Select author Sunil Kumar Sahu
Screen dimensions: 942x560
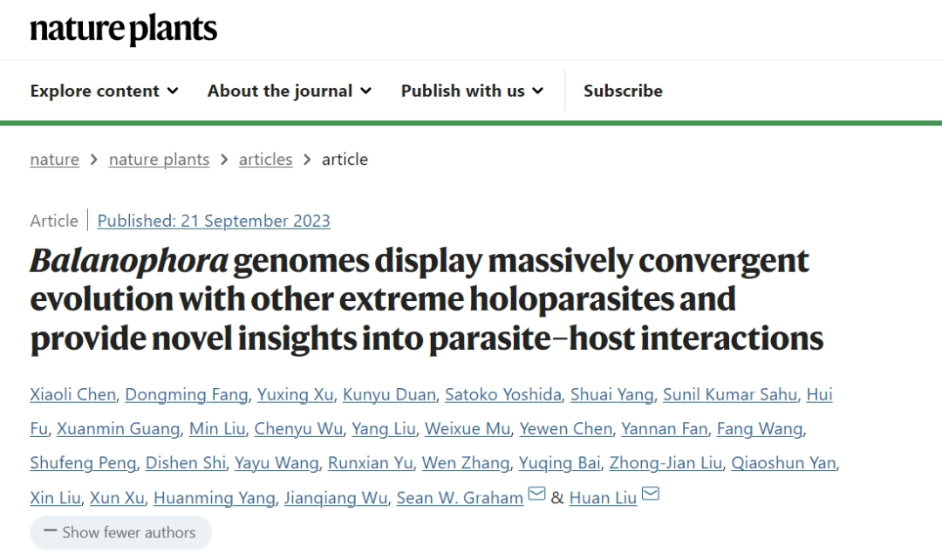click(x=730, y=394)
